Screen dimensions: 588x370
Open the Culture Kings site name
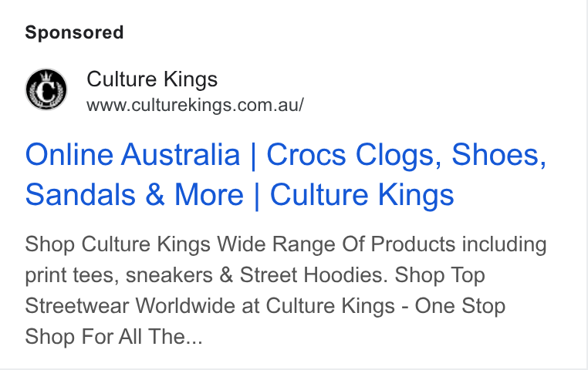152,79
